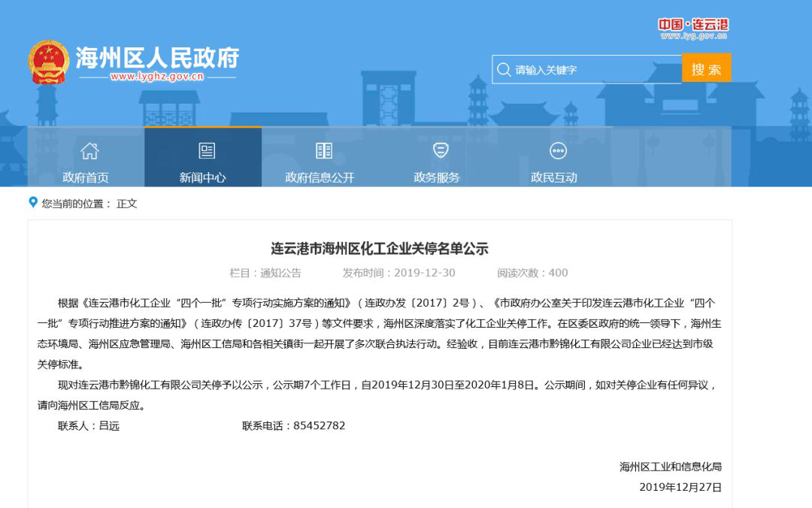Open the 政府首页 navigation tab
This screenshot has height=508, width=812.
[86, 157]
